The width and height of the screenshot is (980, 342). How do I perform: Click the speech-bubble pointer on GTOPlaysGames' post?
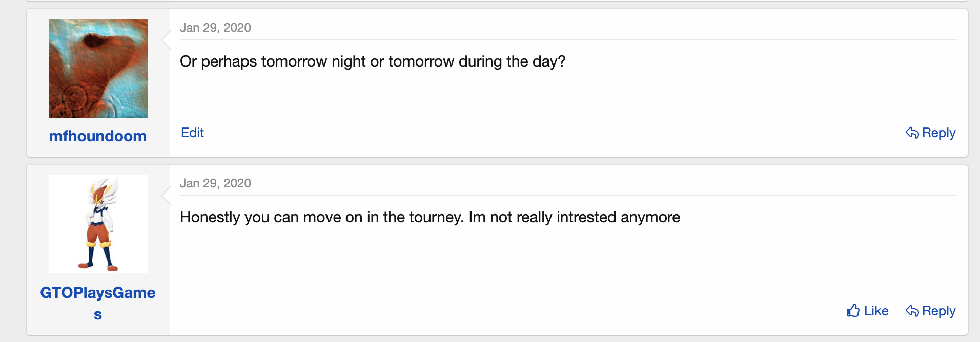click(166, 195)
